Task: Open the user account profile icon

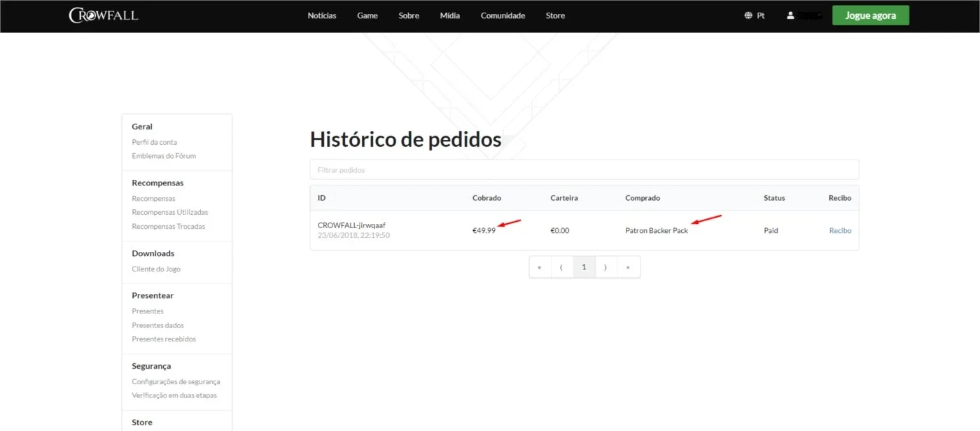Action: [790, 15]
